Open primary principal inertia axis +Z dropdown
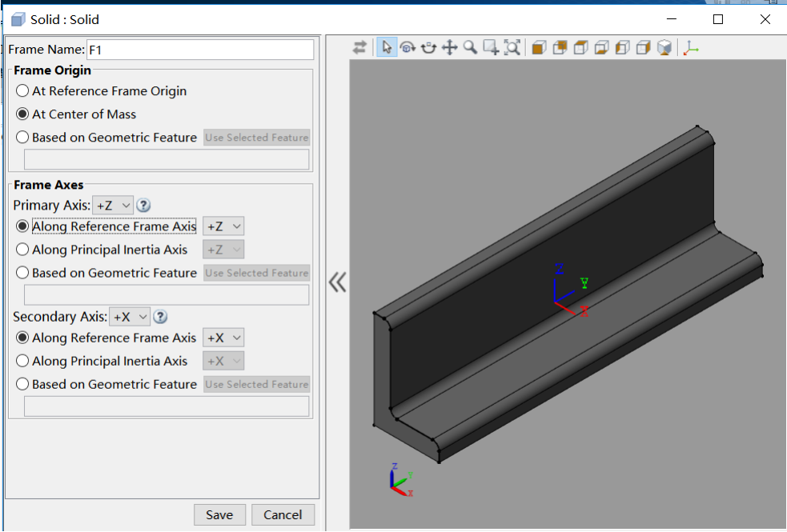The image size is (787, 532). tap(223, 250)
